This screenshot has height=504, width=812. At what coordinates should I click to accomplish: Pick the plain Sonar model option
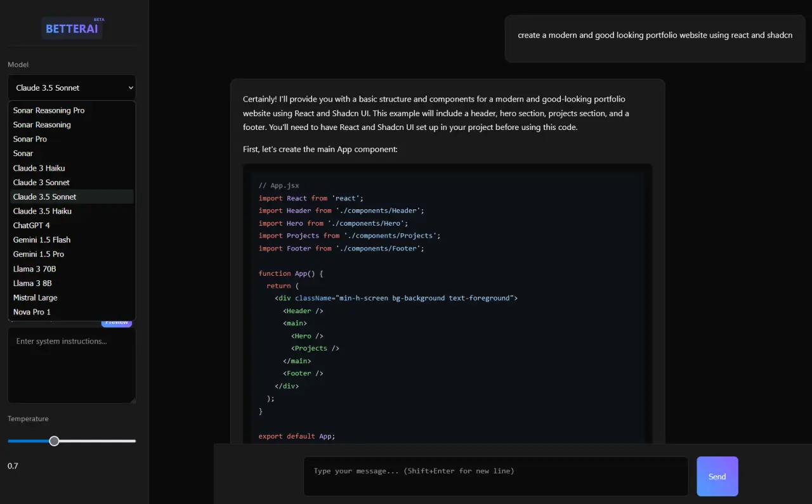[x=72, y=153]
